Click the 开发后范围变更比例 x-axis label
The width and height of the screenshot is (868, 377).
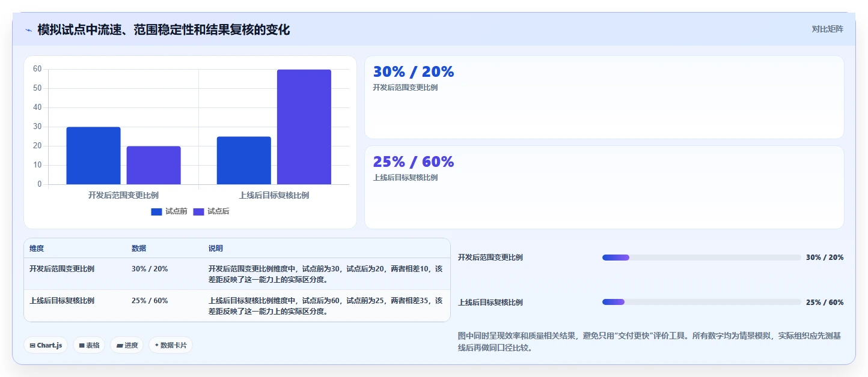[x=123, y=195]
